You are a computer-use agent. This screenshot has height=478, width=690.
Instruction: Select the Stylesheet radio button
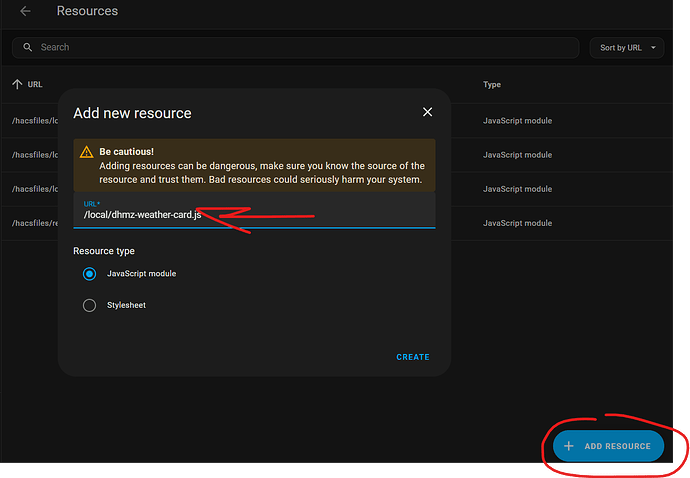(90, 305)
